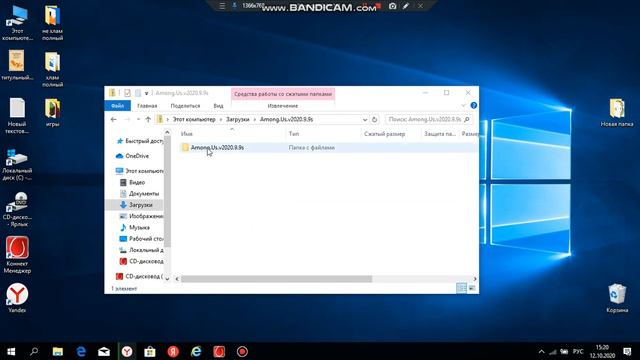Select Быстрый доступ in navigation pane
Image resolution: width=640 pixels, height=360 pixels.
tap(140, 141)
